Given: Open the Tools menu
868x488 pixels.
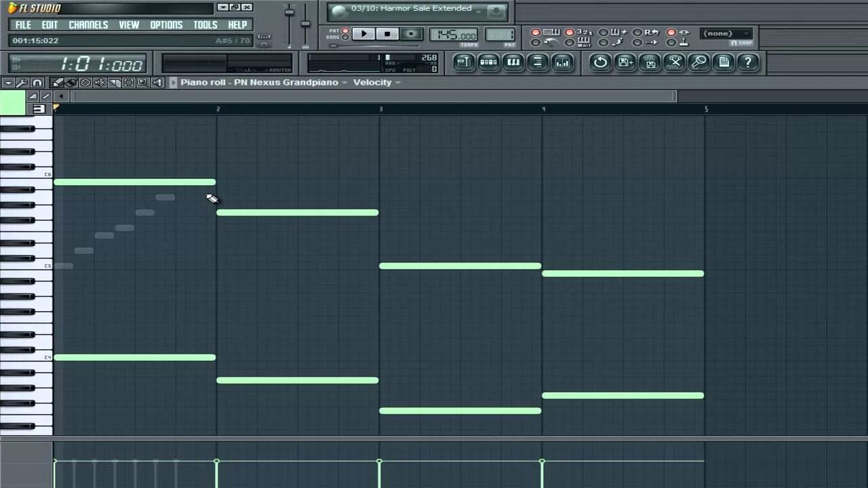Looking at the screenshot, I should (205, 24).
